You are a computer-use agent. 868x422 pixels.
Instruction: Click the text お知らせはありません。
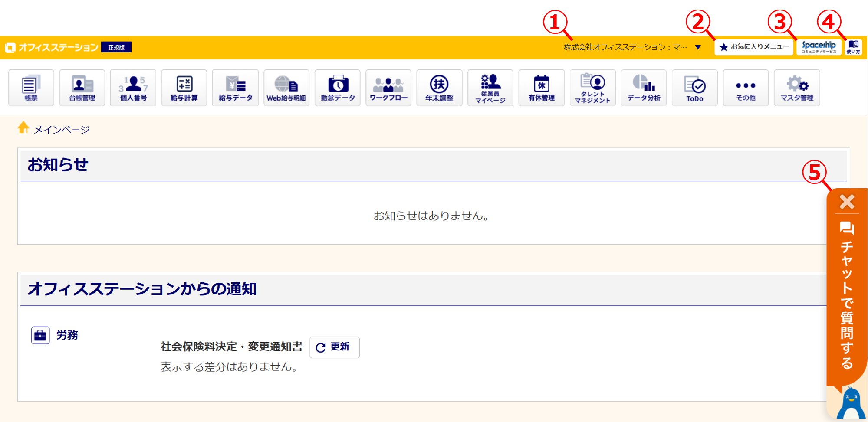tap(431, 216)
